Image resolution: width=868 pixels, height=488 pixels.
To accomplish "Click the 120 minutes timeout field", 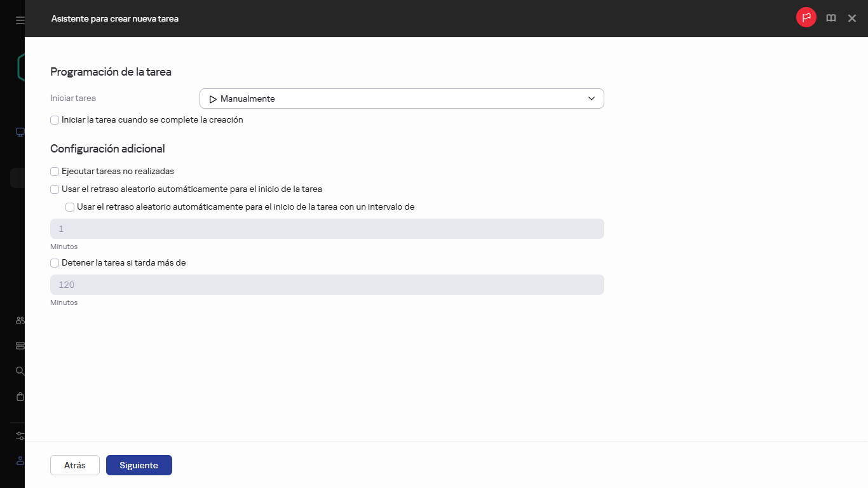I will tap(327, 285).
